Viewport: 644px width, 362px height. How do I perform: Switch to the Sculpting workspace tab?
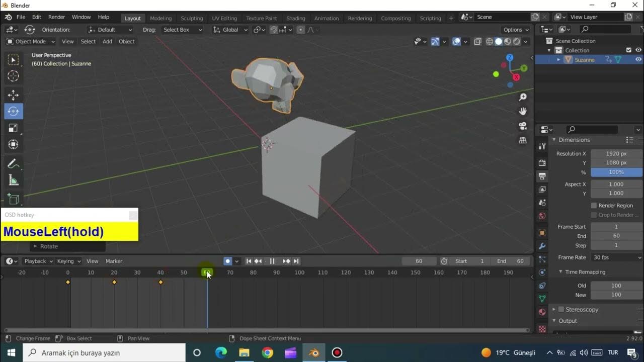tap(192, 18)
